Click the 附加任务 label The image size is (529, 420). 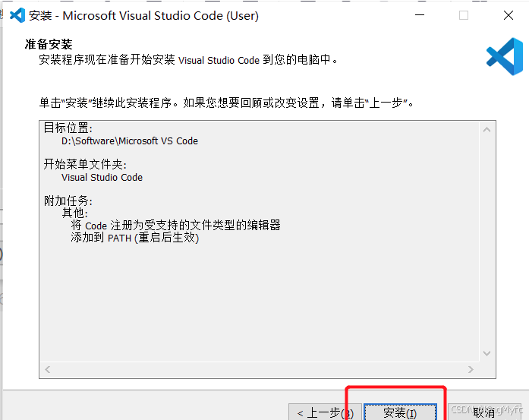tap(68, 201)
